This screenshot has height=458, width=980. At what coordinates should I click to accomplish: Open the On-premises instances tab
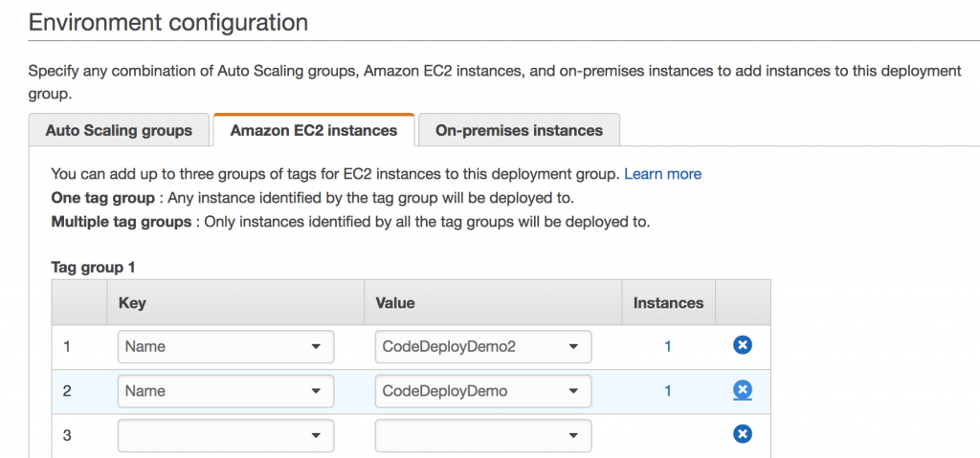pos(519,130)
